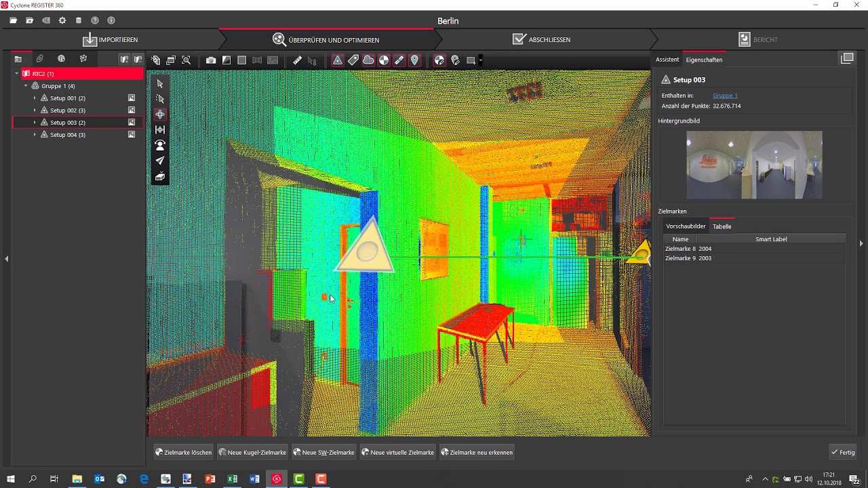Click Neue Kugel-Zielmarke button
This screenshot has width=868, height=488.
click(x=252, y=452)
